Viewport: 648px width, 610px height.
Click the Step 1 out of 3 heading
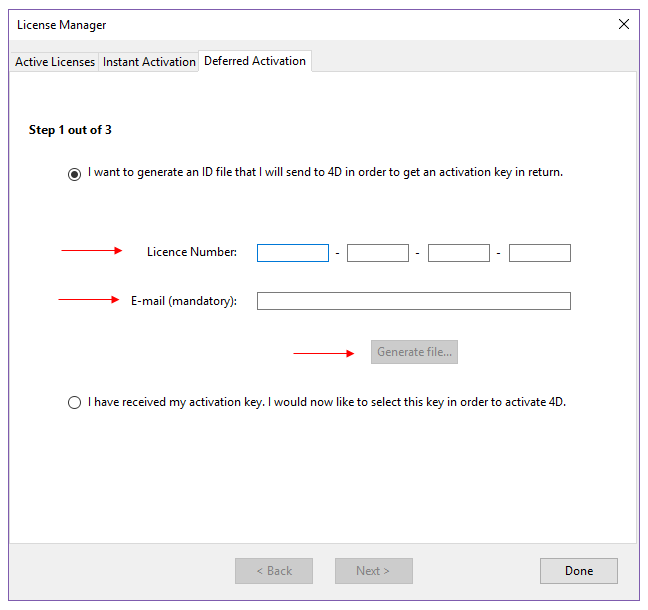70,130
